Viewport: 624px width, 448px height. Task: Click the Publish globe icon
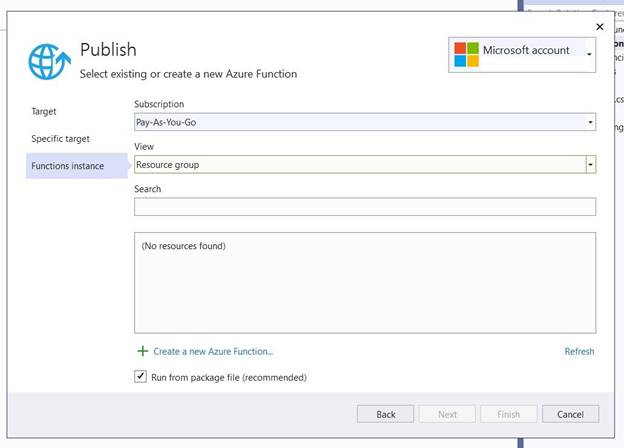coord(49,61)
